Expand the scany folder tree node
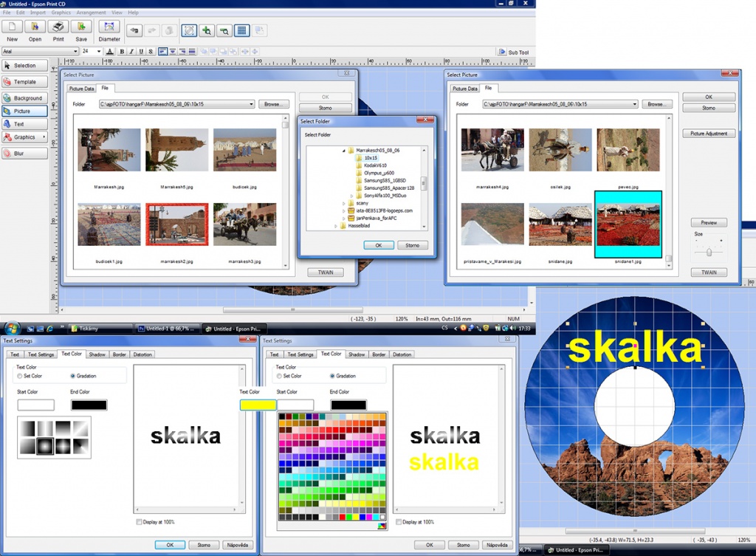 point(344,203)
